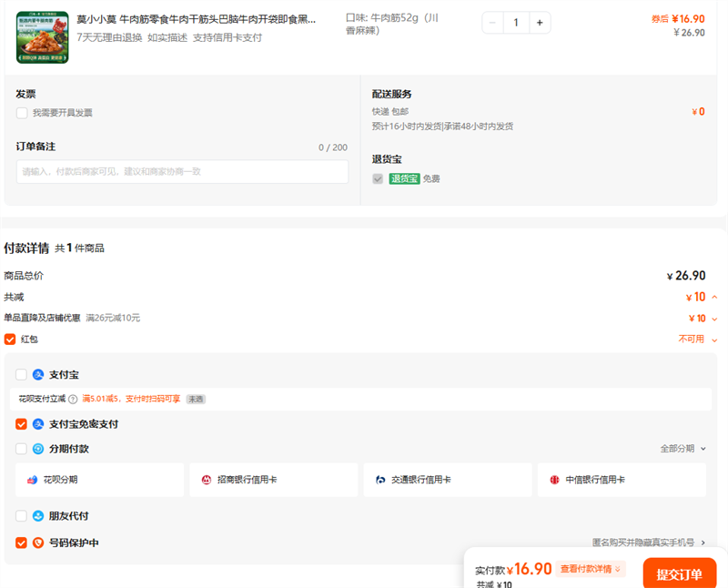Click the Huabei installment icon
The image size is (728, 588).
[x=32, y=480]
